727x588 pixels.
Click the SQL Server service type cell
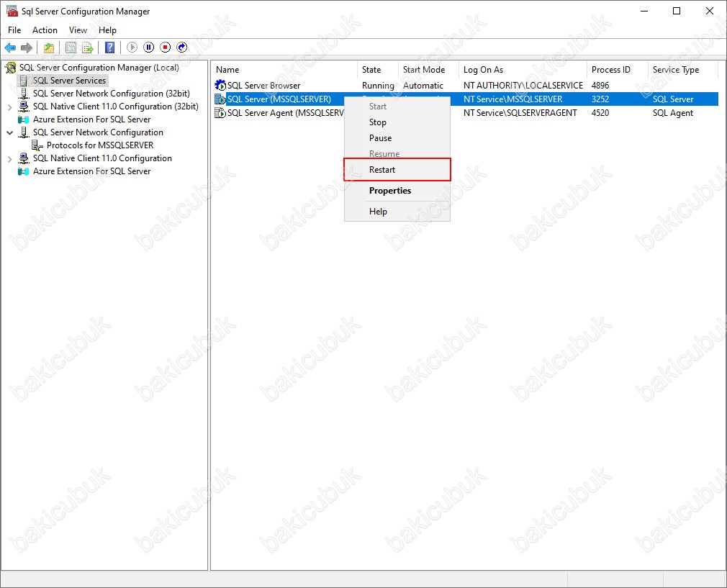673,99
